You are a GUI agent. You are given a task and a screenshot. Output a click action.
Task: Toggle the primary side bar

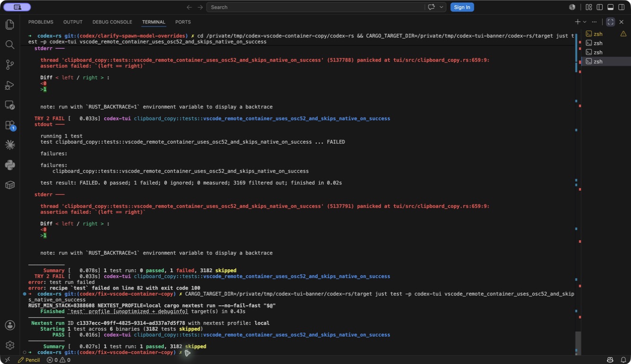click(600, 7)
